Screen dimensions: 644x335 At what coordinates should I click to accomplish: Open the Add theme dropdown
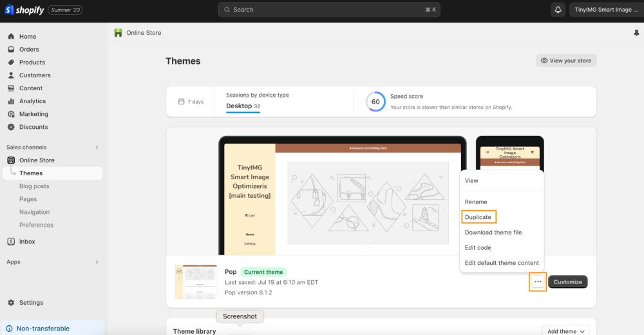point(565,331)
